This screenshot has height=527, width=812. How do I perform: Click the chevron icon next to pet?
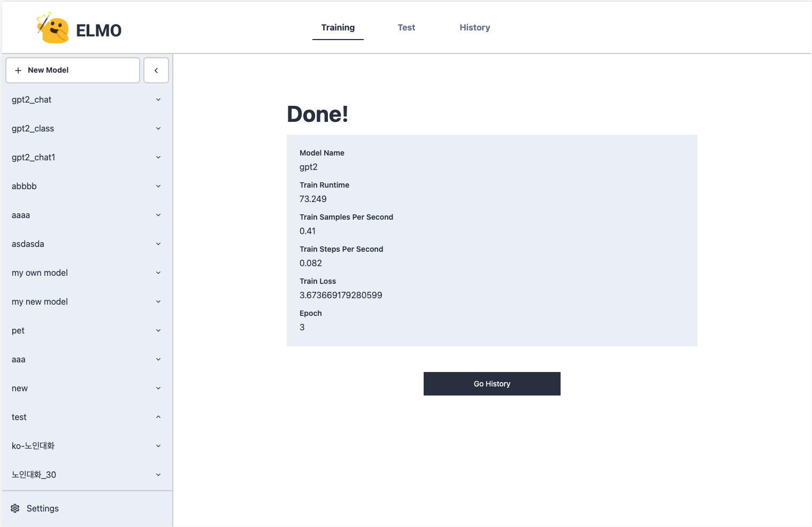tap(158, 330)
